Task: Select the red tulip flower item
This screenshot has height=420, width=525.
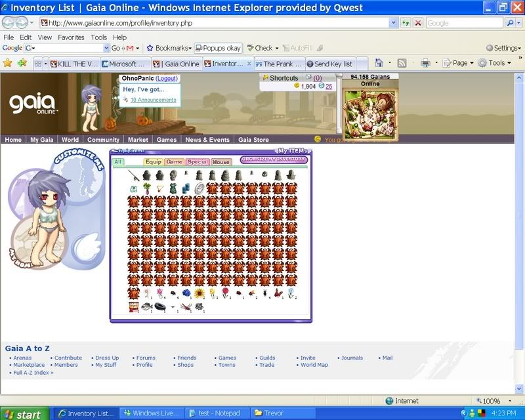Action: click(x=225, y=293)
